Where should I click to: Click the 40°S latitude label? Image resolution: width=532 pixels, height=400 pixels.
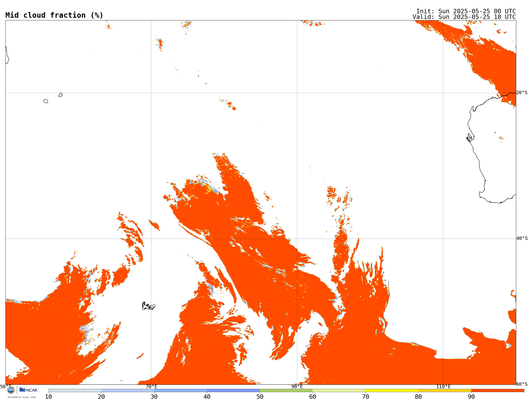coord(522,238)
